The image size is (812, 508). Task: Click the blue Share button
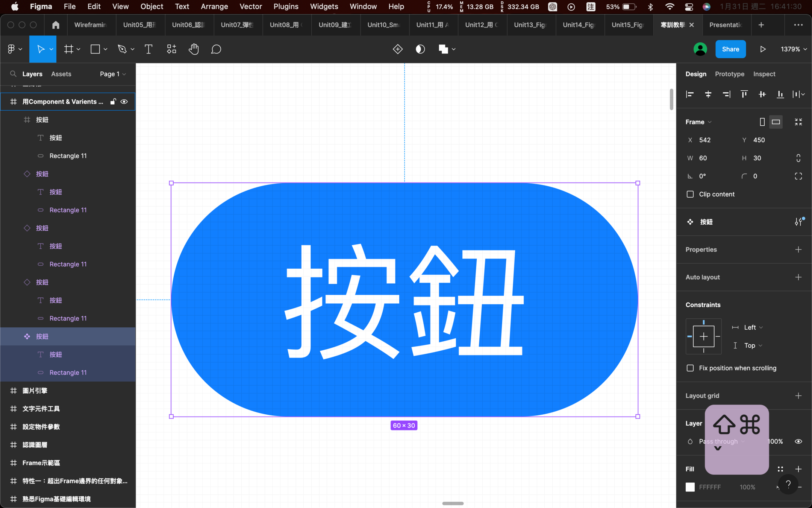[x=730, y=49]
